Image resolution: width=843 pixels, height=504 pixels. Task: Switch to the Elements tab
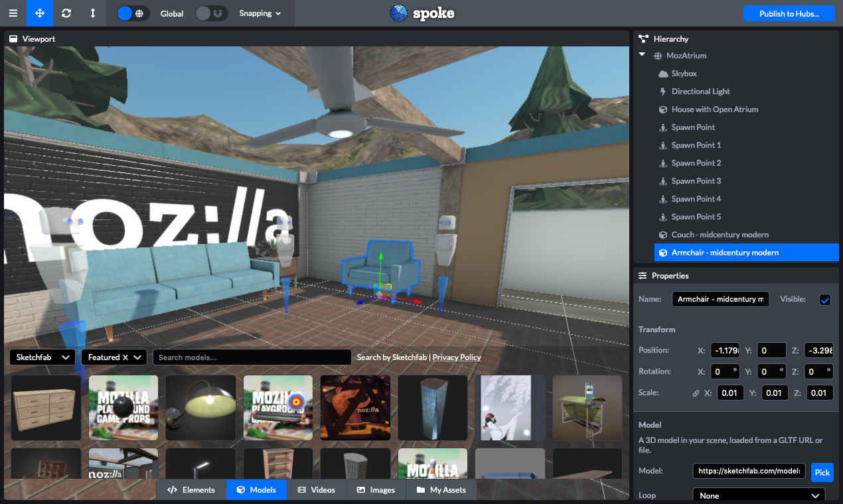(191, 490)
